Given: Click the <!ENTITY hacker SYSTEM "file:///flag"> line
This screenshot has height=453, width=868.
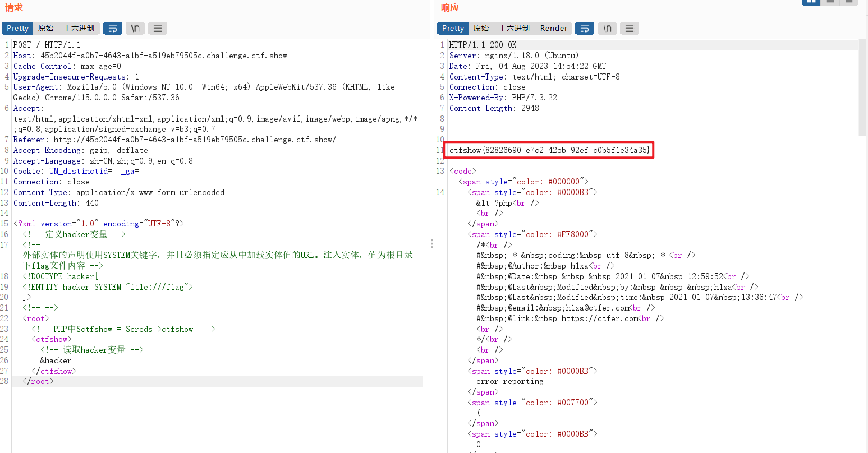Looking at the screenshot, I should [108, 287].
